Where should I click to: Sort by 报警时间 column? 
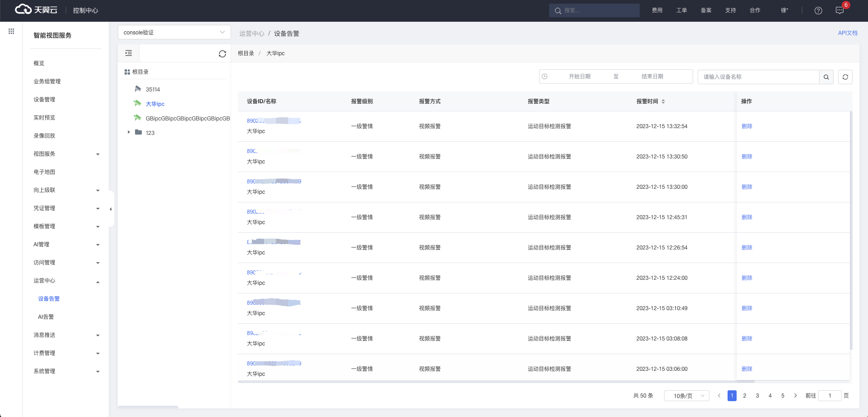(x=663, y=101)
